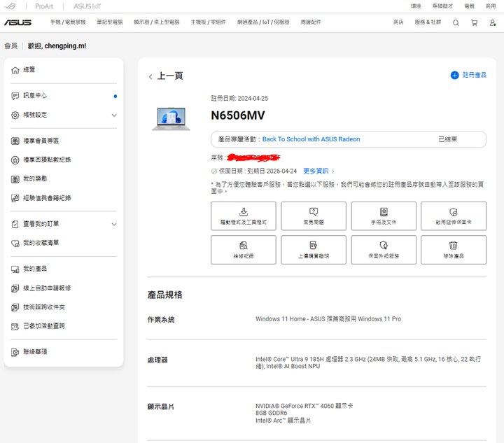504x443 pixels.
Task: Click the ASUS logo
Action: click(17, 22)
